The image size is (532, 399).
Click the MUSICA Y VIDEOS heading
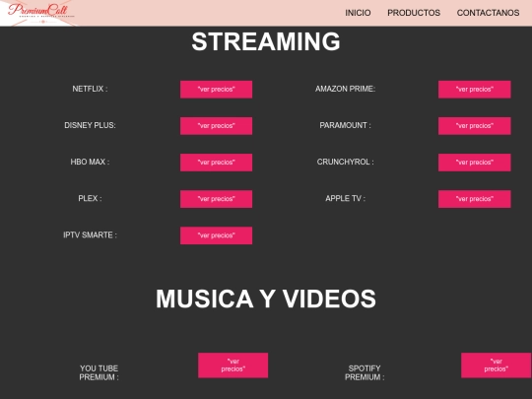[x=266, y=299]
